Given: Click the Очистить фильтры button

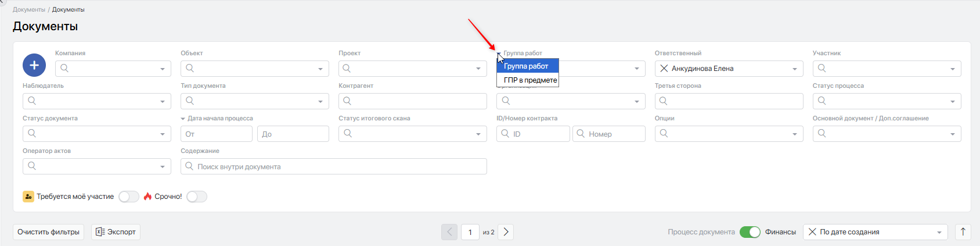Looking at the screenshot, I should pyautogui.click(x=48, y=232).
